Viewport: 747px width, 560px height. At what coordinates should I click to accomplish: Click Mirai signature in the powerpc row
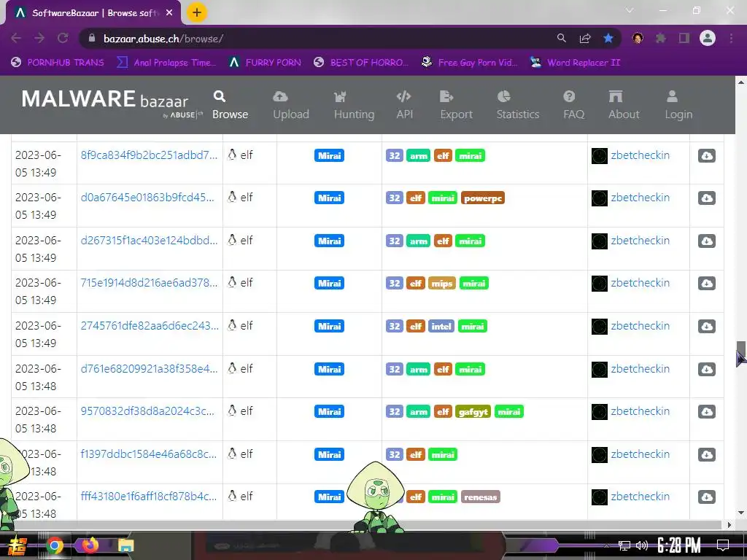pyautogui.click(x=329, y=198)
